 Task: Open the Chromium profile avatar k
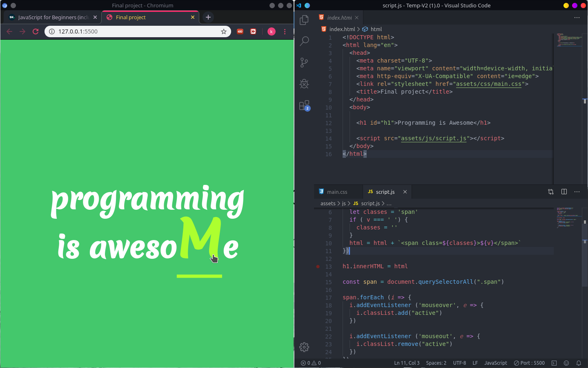point(272,31)
